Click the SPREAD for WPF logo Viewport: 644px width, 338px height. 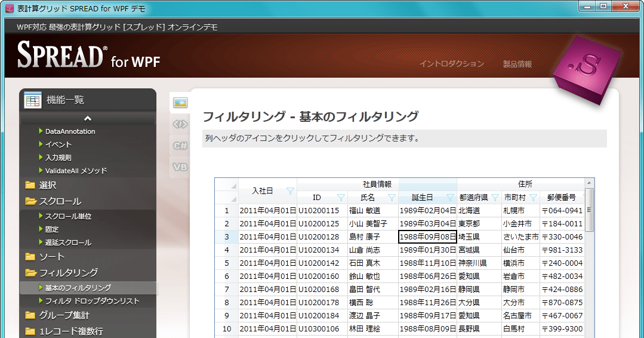(88, 55)
